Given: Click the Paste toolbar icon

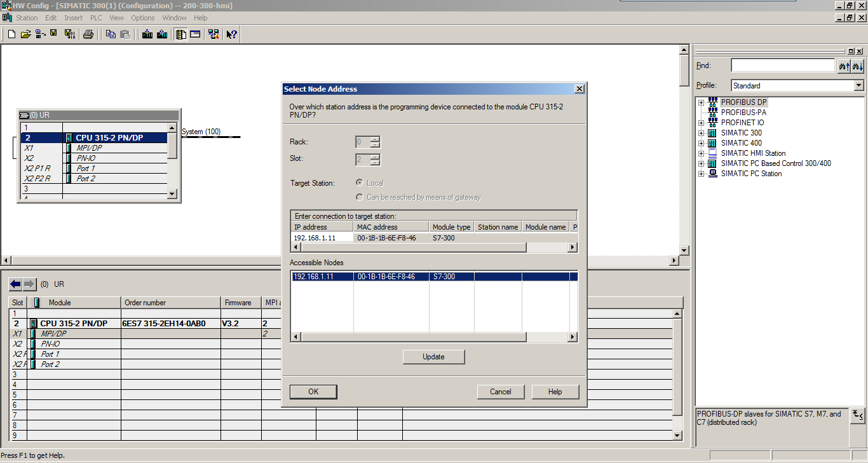Looking at the screenshot, I should pos(125,34).
